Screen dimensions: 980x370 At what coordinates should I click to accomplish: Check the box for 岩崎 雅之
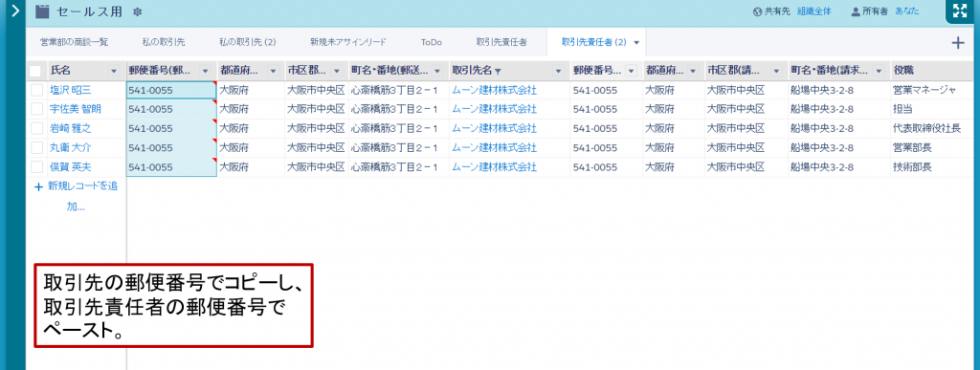click(37, 128)
